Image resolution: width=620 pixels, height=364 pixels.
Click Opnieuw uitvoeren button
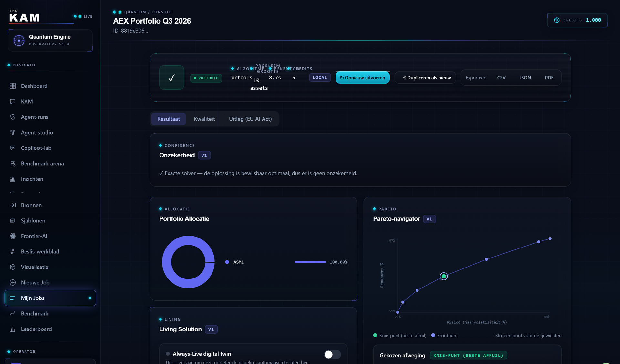[x=362, y=77]
